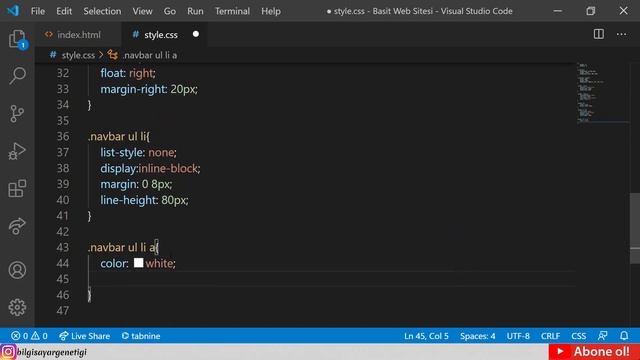Expand the .navbar ul li a breadcrumb
Viewport: 640px width, 360px height.
(149, 55)
